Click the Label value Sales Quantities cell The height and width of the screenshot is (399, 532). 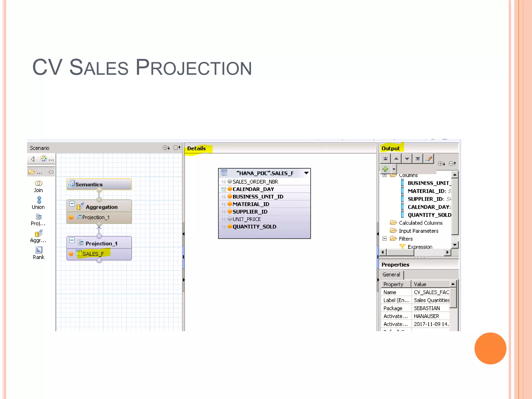point(431,300)
